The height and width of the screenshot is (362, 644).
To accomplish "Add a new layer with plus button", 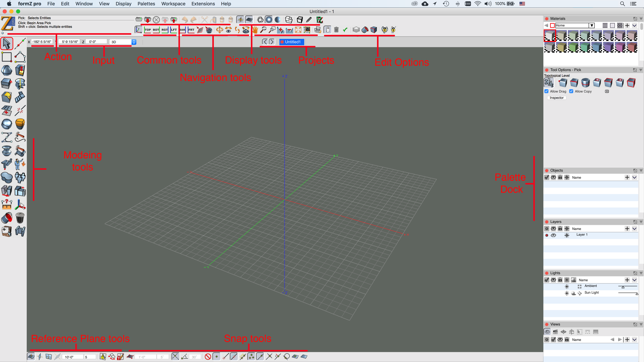I will click(627, 229).
